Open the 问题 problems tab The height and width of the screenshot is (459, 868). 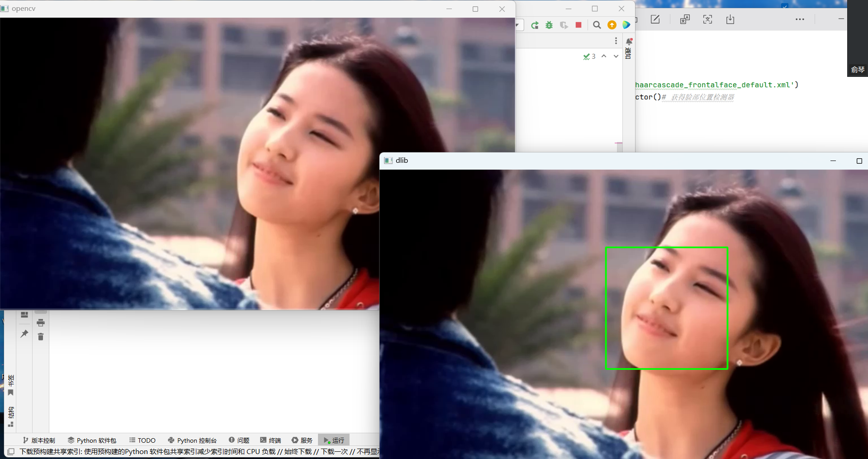(x=239, y=440)
